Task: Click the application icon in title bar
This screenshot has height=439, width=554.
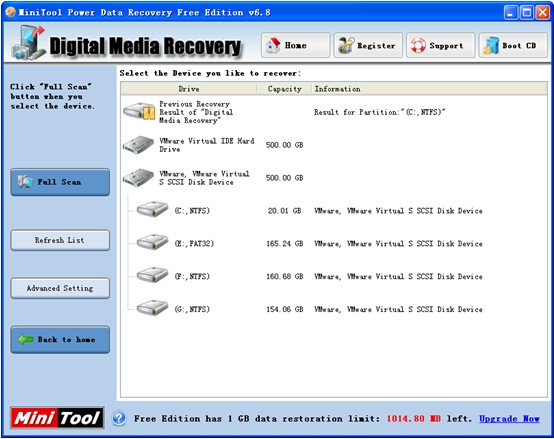Action: [x=11, y=12]
